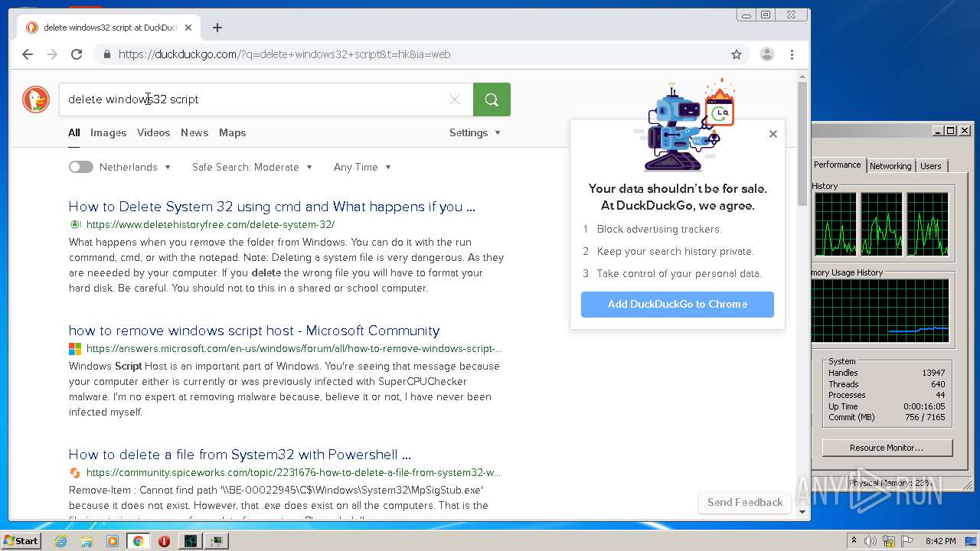Click Add DuckDuckGo to Chrome

point(678,304)
